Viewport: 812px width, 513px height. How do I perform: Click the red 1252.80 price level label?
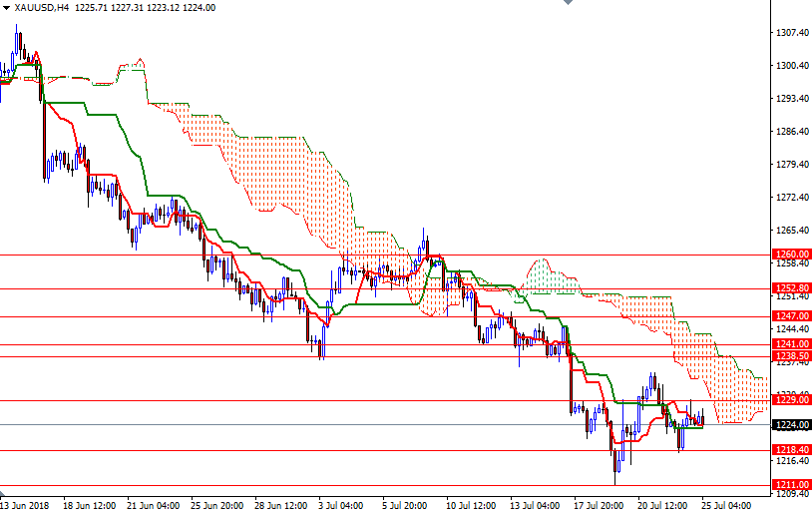click(792, 288)
